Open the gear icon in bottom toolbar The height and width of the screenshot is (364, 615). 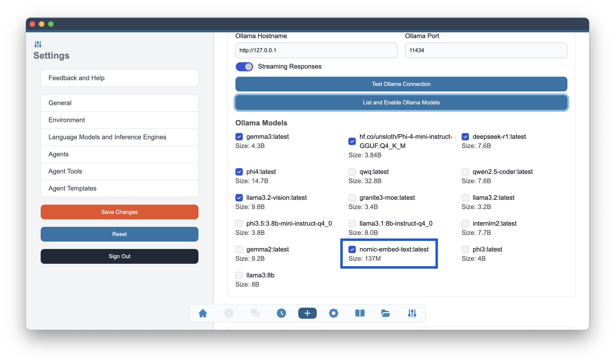coord(333,313)
